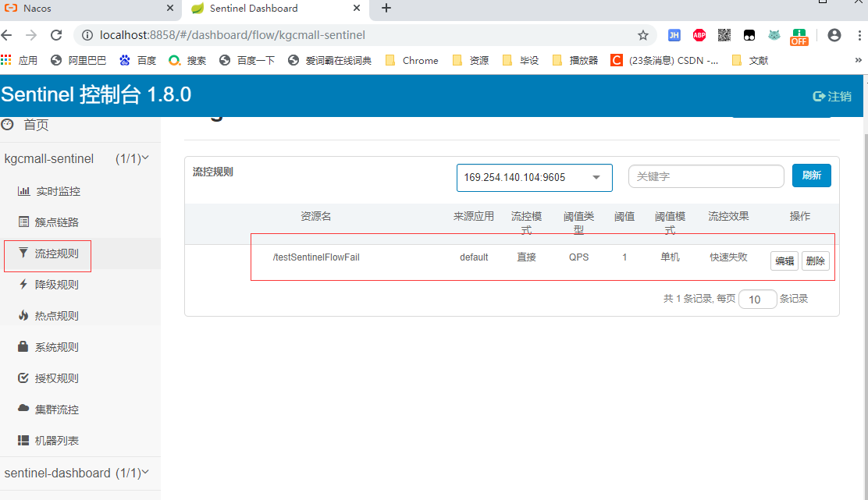Screen dimensions: 868x500
Task: Click the checkmark icon beside 授权规则
Action: (x=23, y=378)
